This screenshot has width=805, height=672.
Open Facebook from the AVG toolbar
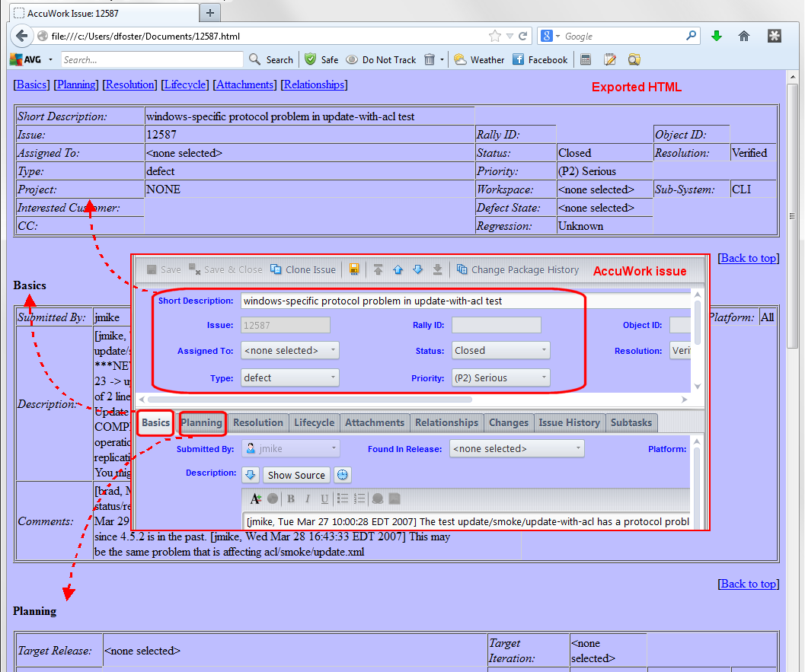(519, 59)
